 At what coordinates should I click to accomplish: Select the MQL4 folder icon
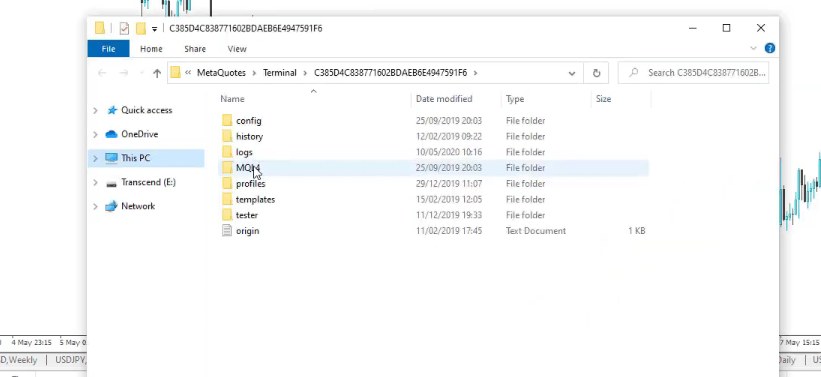tap(227, 168)
